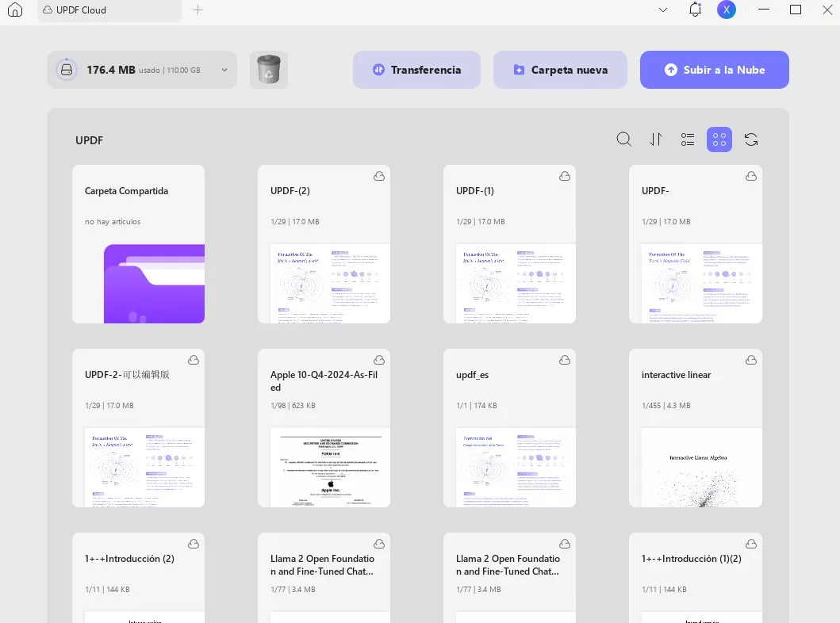Open the user account avatar X
This screenshot has height=623, width=840.
[726, 10]
